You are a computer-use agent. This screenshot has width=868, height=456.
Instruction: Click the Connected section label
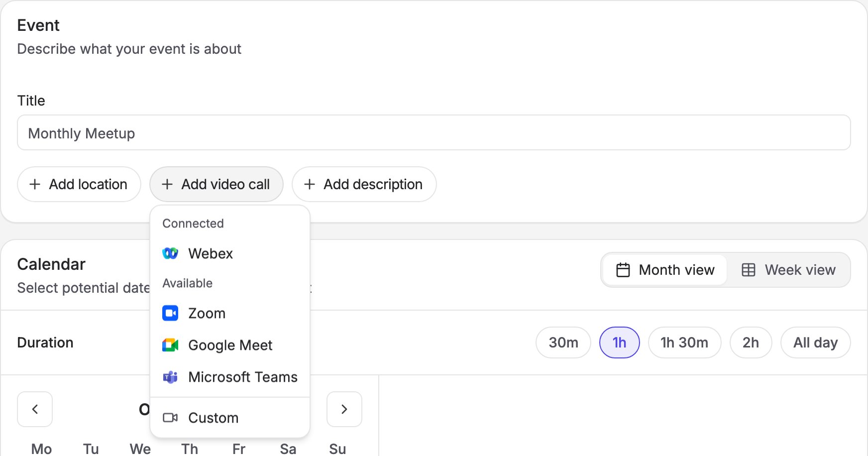[x=193, y=224]
